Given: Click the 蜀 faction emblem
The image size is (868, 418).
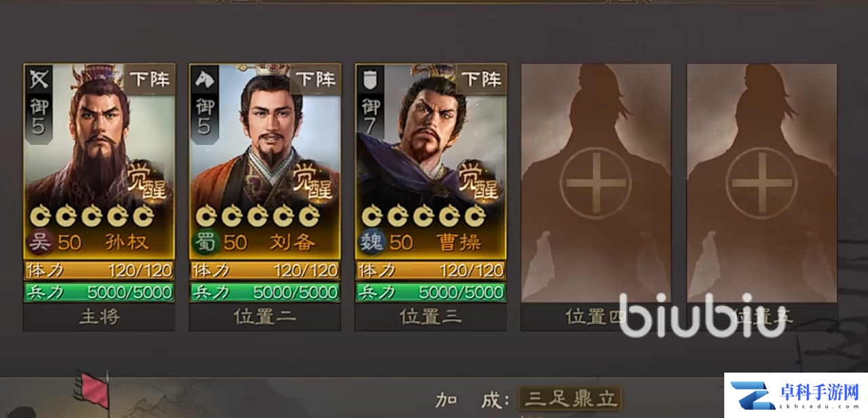Looking at the screenshot, I should point(205,242).
